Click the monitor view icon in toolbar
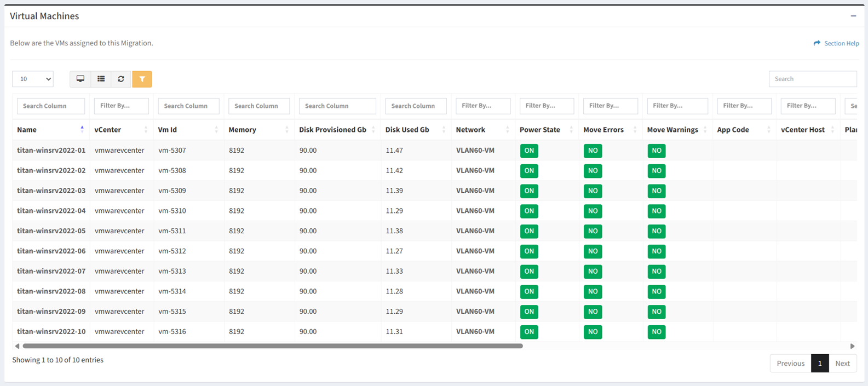 [80, 79]
